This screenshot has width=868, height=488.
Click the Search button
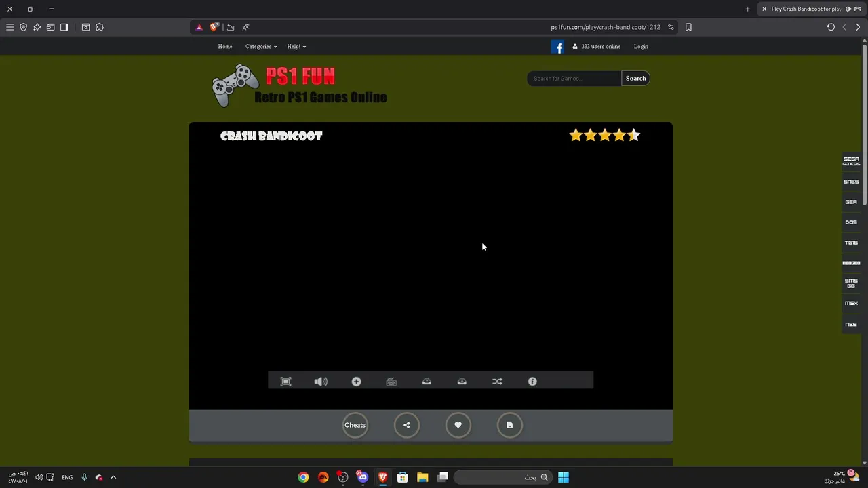click(x=635, y=79)
